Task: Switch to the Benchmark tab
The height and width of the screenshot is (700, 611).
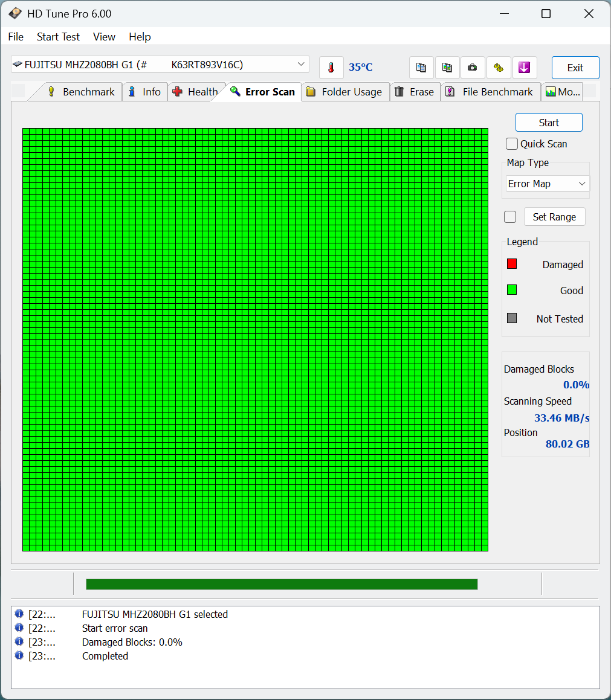Action: click(x=82, y=92)
